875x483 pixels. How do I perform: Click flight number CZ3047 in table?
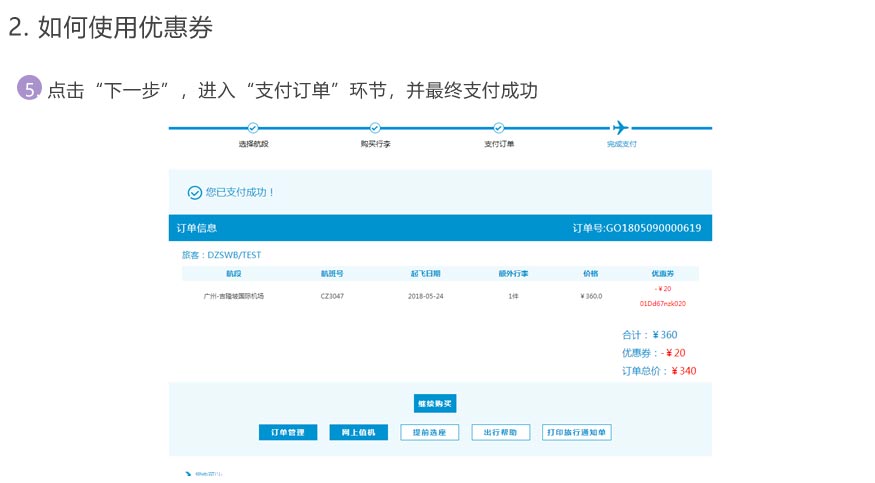pyautogui.click(x=332, y=296)
